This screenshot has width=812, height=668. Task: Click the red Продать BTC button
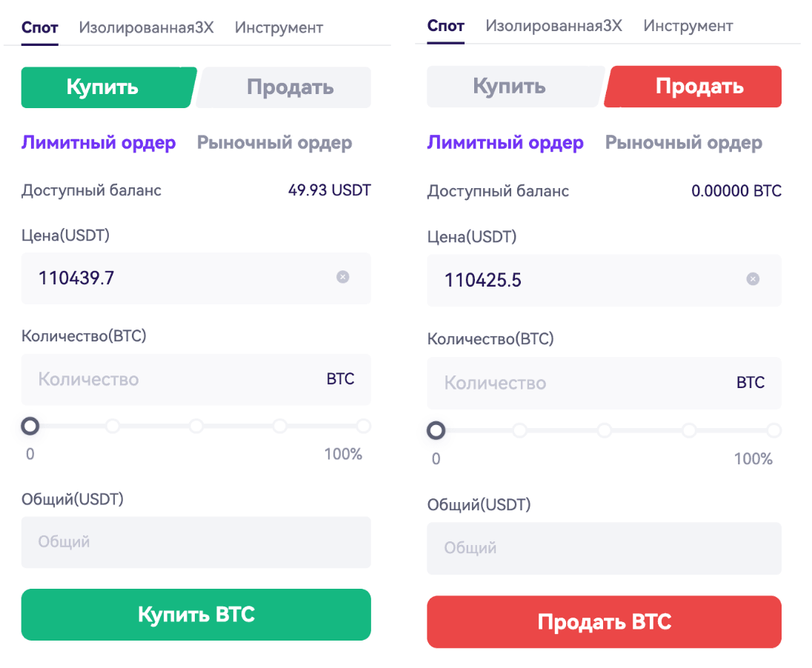604,621
